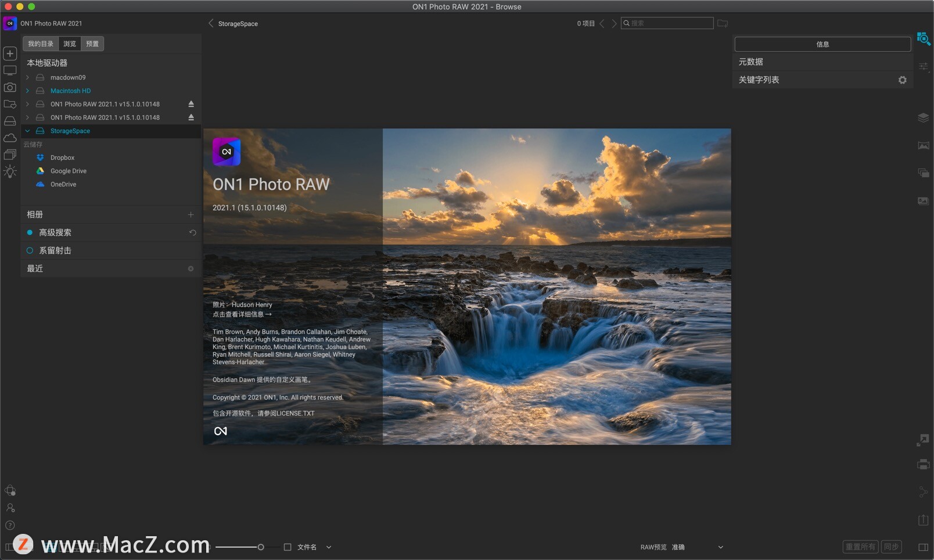Switch to the Browse module icon

pyautogui.click(x=924, y=39)
